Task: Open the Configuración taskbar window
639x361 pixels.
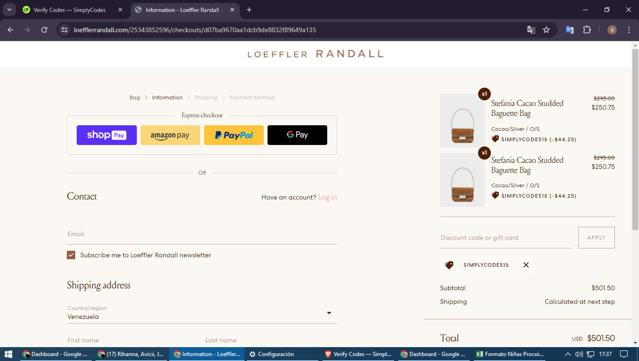Action: tap(281, 354)
